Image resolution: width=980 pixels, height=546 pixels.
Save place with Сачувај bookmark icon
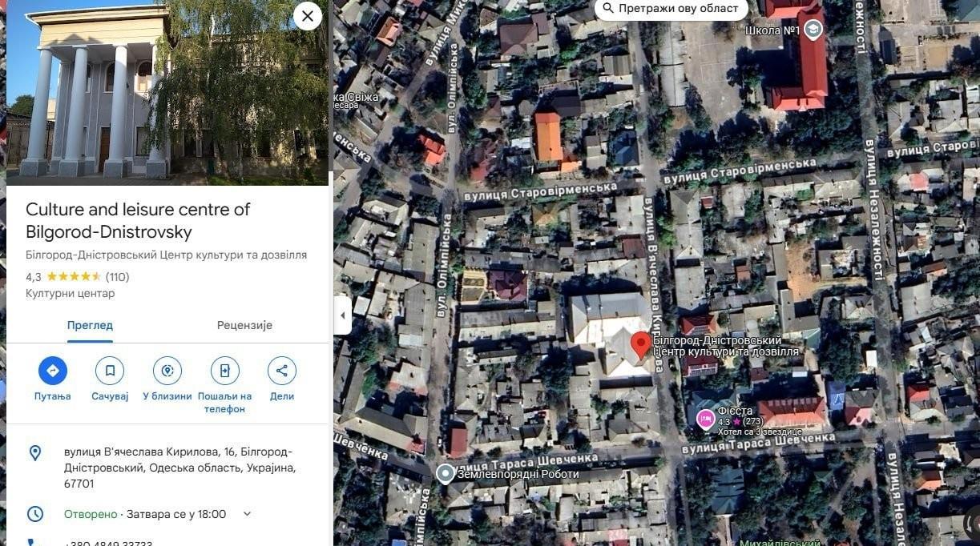(x=110, y=371)
